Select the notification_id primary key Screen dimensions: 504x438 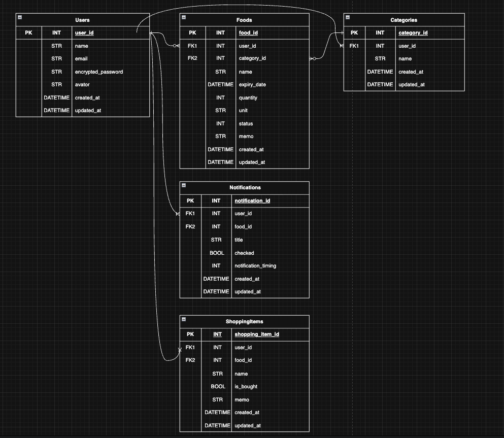pos(252,200)
